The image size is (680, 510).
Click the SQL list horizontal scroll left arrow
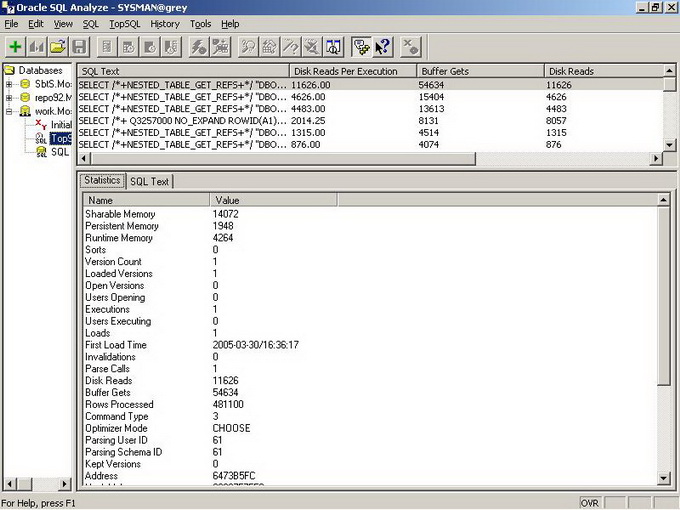click(85, 159)
